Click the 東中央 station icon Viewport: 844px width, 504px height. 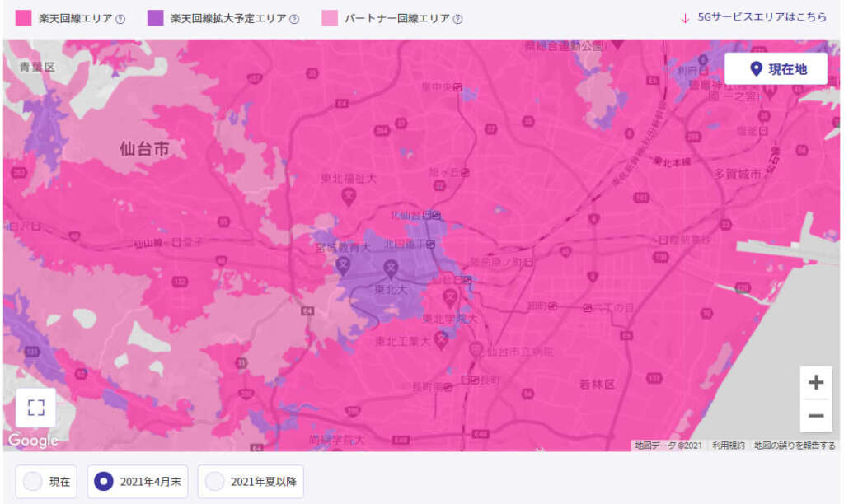457,86
